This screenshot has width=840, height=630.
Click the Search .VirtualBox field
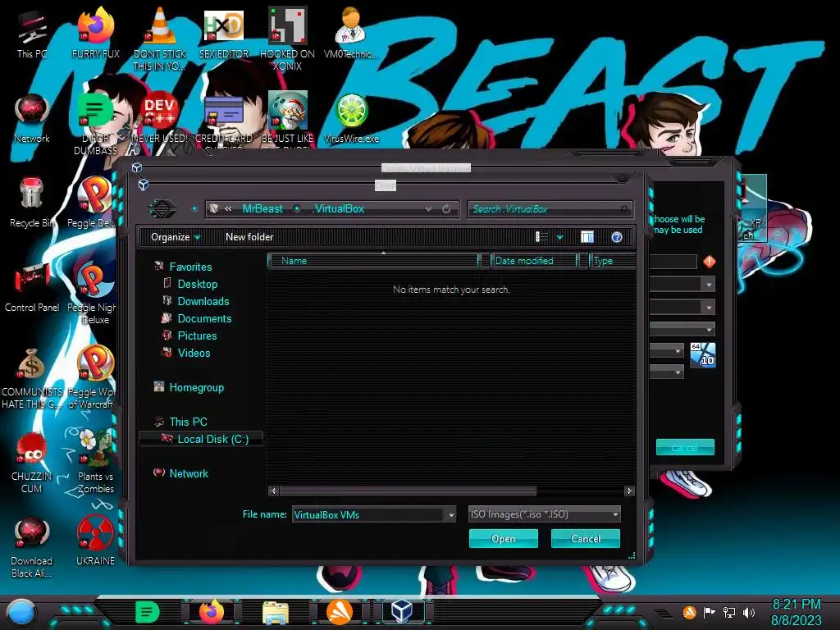[550, 209]
